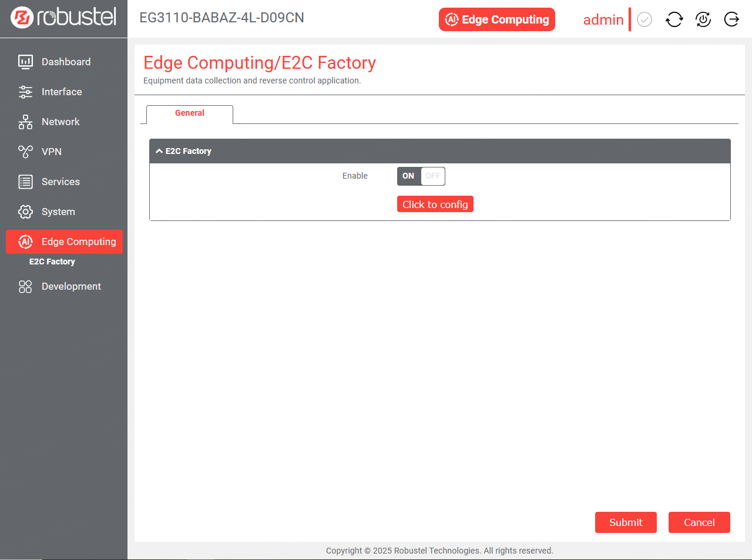
Task: Click the Network topology icon
Action: coord(25,122)
